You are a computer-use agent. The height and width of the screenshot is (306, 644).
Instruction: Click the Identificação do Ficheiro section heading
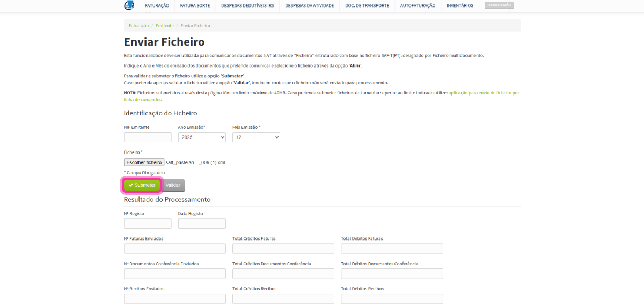pyautogui.click(x=160, y=113)
